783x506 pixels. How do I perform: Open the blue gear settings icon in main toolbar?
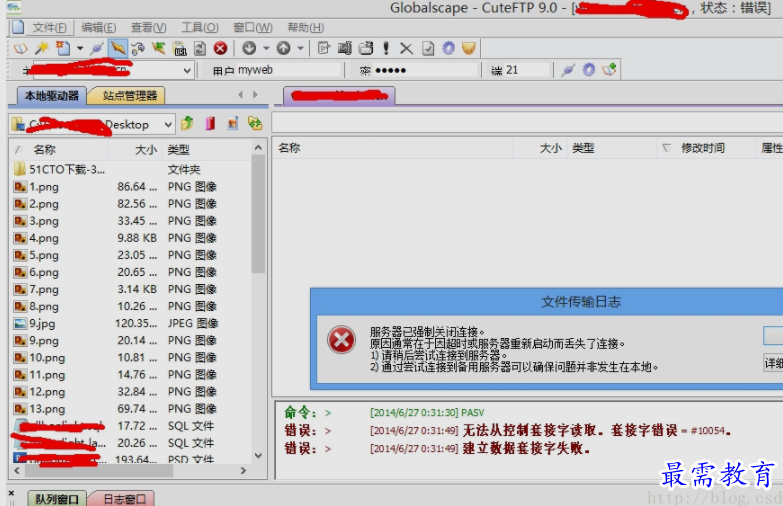pyautogui.click(x=448, y=48)
